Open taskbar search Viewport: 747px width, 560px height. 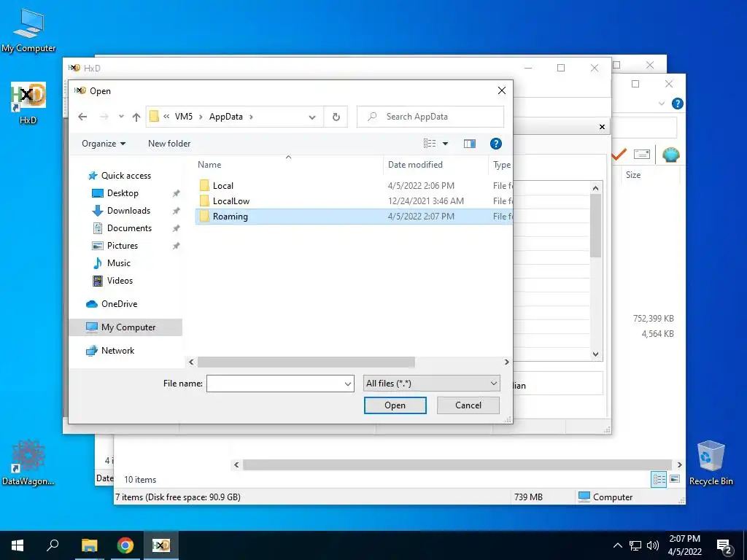click(x=53, y=545)
